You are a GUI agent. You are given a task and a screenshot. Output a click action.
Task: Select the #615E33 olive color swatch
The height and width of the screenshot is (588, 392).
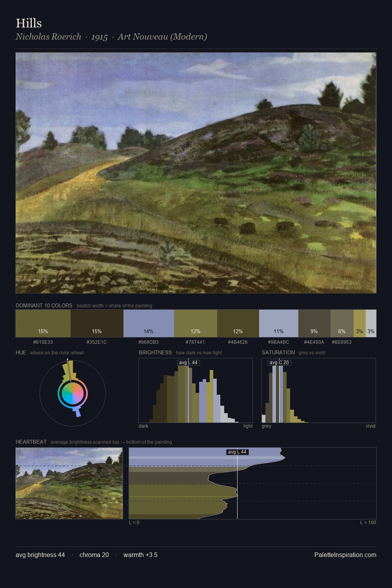pyautogui.click(x=43, y=323)
